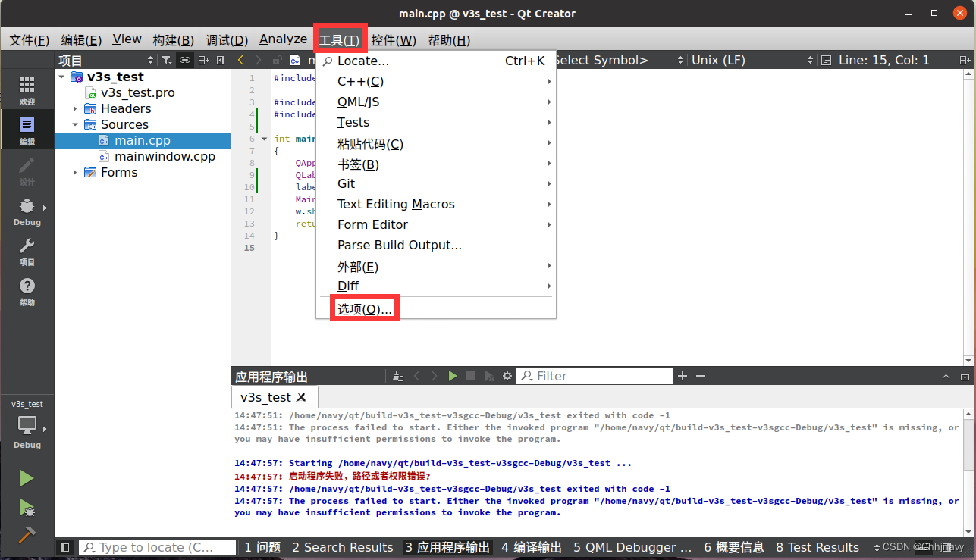The height and width of the screenshot is (560, 976).
Task: Open the 欢迎 (Welcome) mode
Action: pyautogui.click(x=27, y=89)
